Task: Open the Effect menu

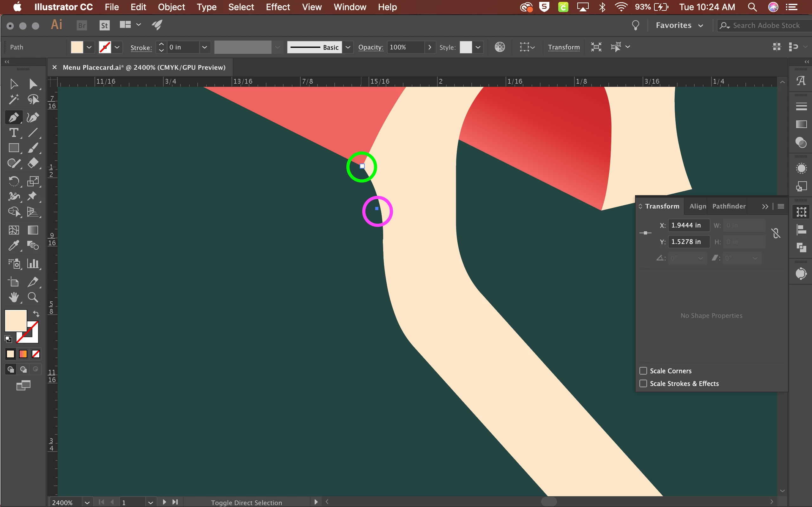Action: [278, 7]
